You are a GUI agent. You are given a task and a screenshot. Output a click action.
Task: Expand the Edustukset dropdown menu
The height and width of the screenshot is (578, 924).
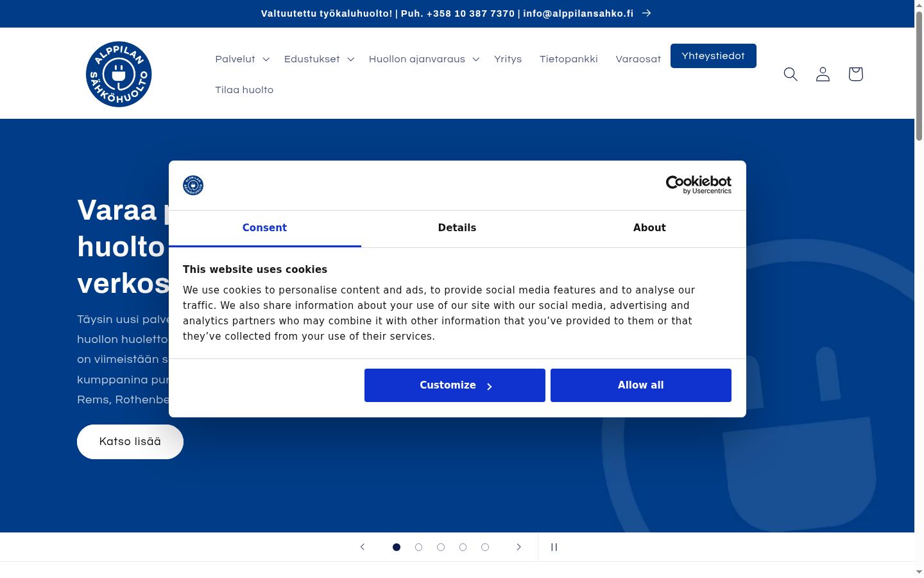tap(319, 59)
